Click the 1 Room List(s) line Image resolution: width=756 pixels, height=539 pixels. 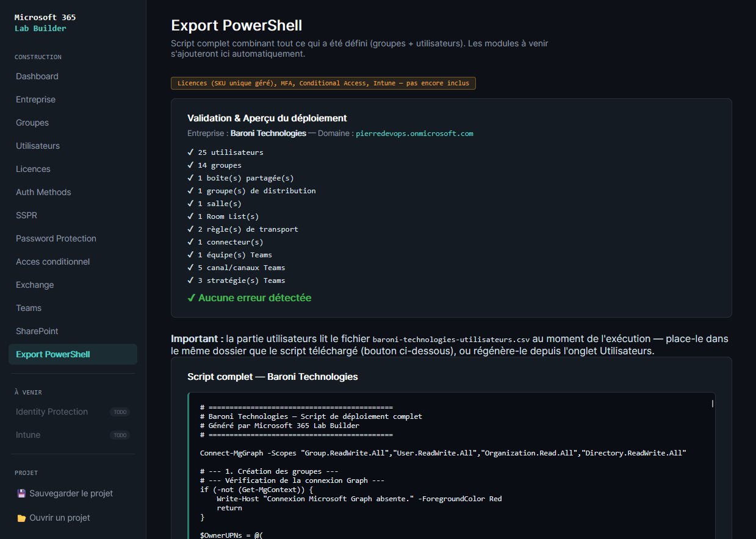(x=223, y=216)
